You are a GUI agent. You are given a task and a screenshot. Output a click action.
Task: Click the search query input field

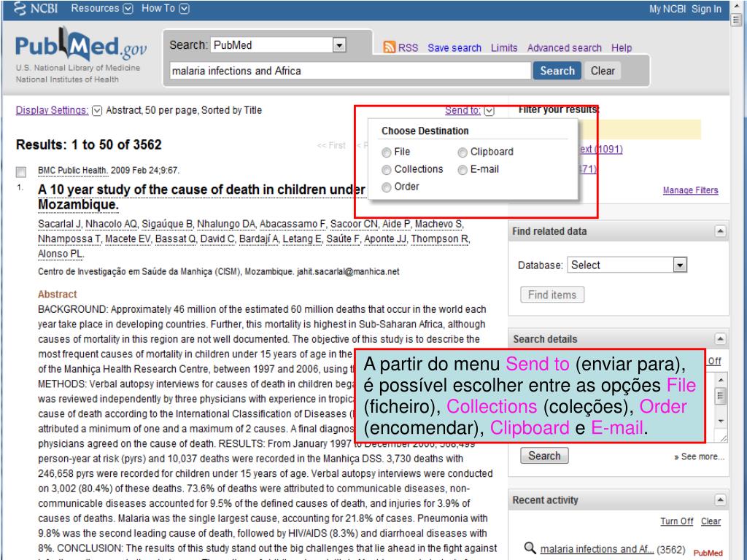pyautogui.click(x=350, y=71)
